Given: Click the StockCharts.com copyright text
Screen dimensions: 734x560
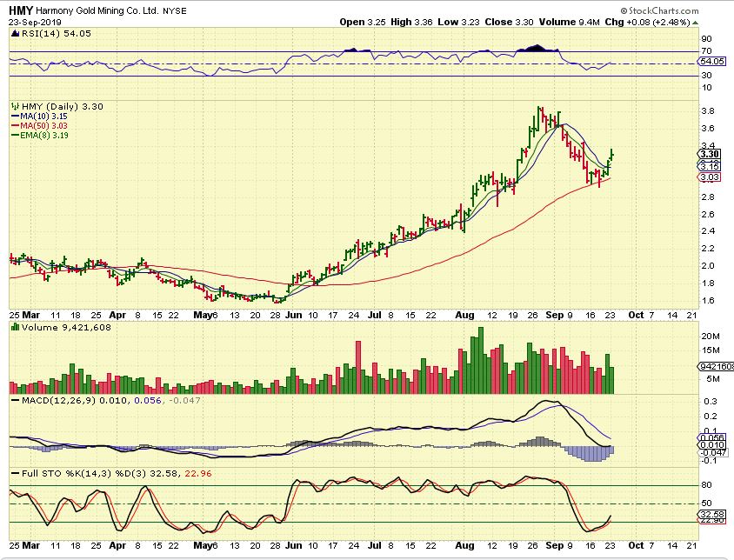Looking at the screenshot, I should (x=659, y=10).
